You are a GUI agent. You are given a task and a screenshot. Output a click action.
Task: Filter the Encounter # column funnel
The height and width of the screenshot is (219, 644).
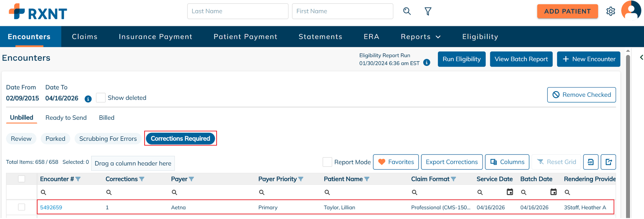click(x=78, y=179)
